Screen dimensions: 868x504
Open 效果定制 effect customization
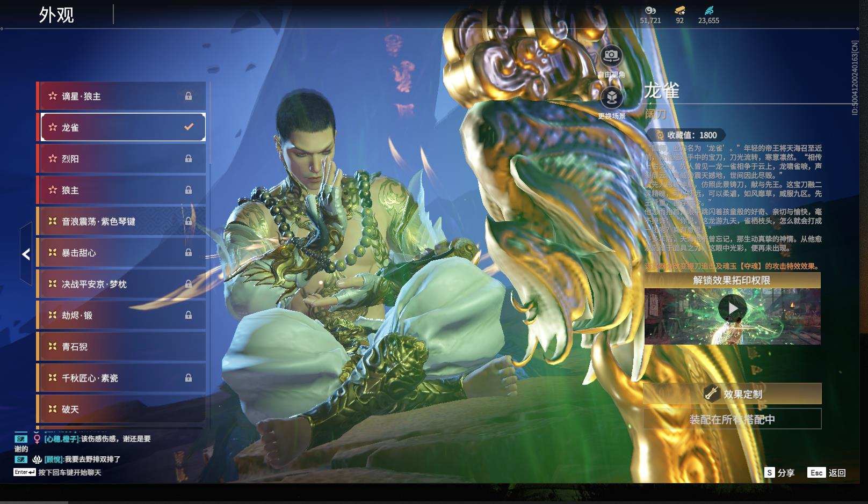[733, 393]
